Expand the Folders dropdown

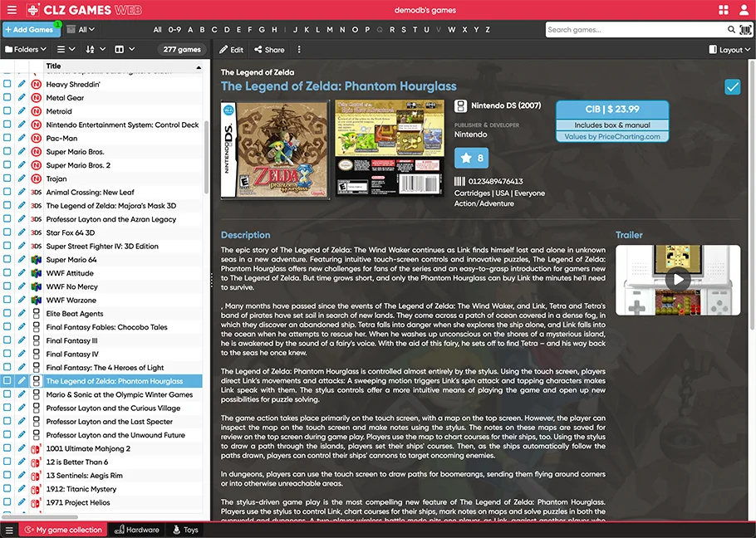click(26, 49)
